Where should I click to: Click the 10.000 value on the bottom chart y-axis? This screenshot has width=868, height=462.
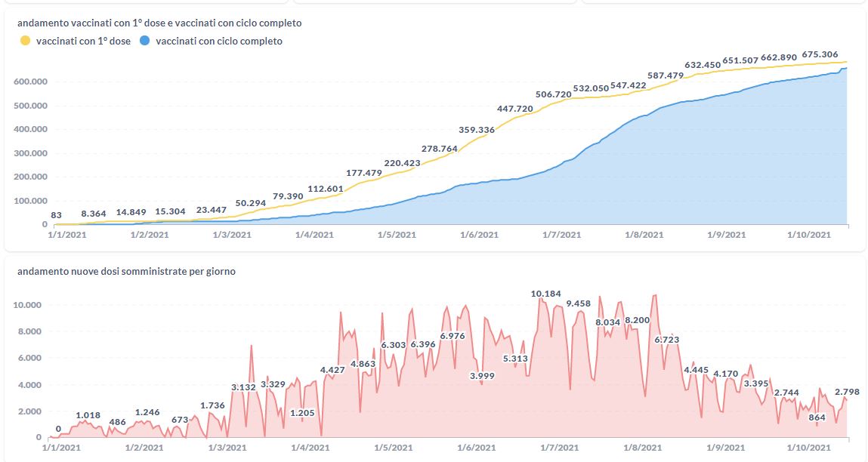32,305
